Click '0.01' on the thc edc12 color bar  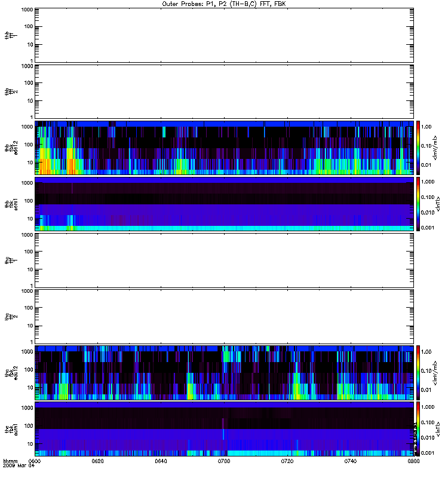(x=426, y=390)
